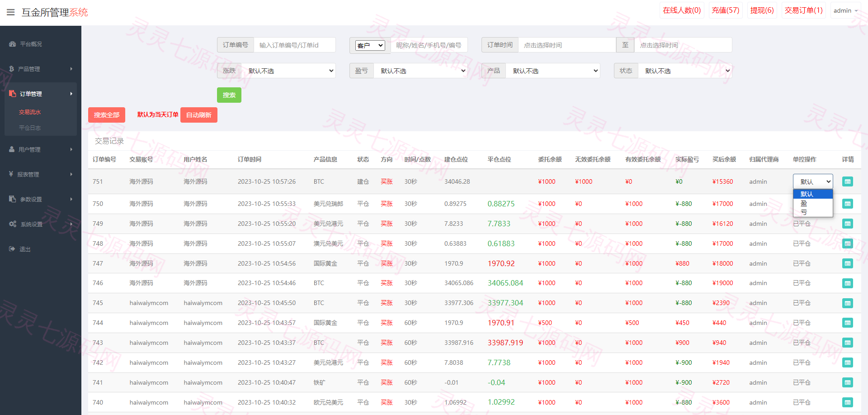Open 在线人数(0) link
Image resolution: width=868 pixels, height=415 pixels.
pyautogui.click(x=682, y=10)
